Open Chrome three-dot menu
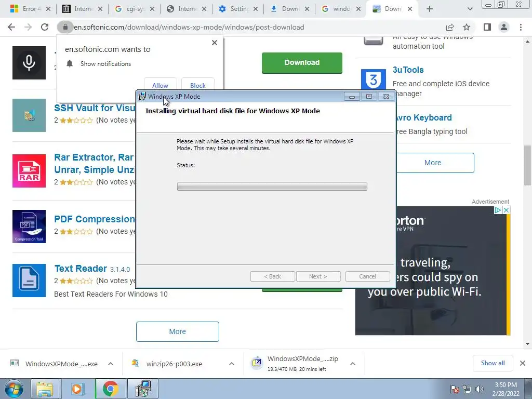 (x=521, y=27)
